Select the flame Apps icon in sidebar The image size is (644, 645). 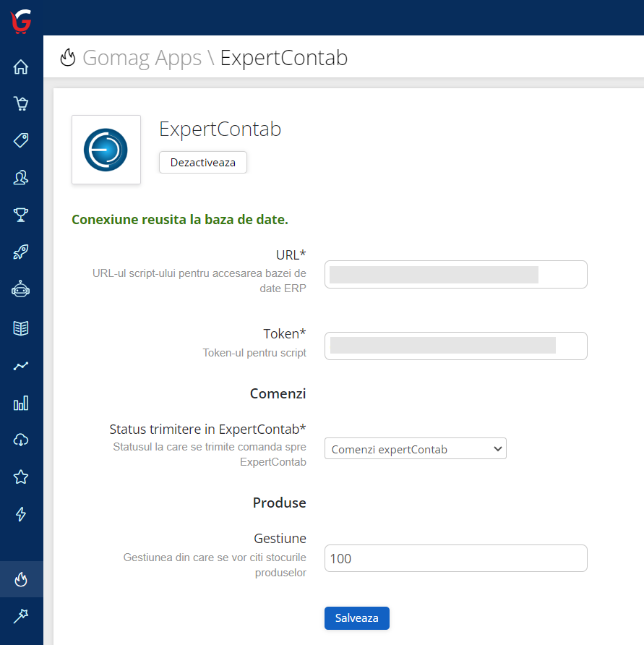pos(21,578)
